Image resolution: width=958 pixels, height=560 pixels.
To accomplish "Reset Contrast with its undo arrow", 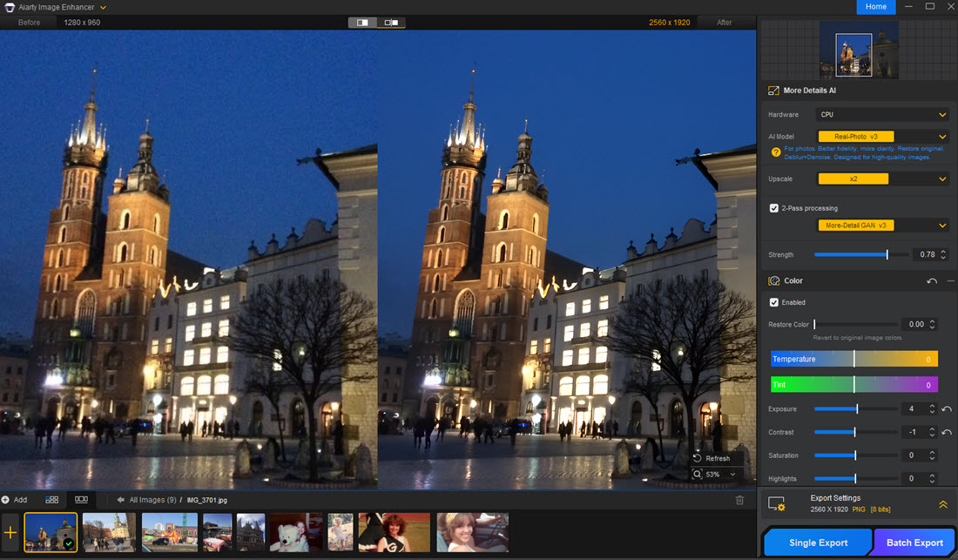I will pyautogui.click(x=947, y=433).
